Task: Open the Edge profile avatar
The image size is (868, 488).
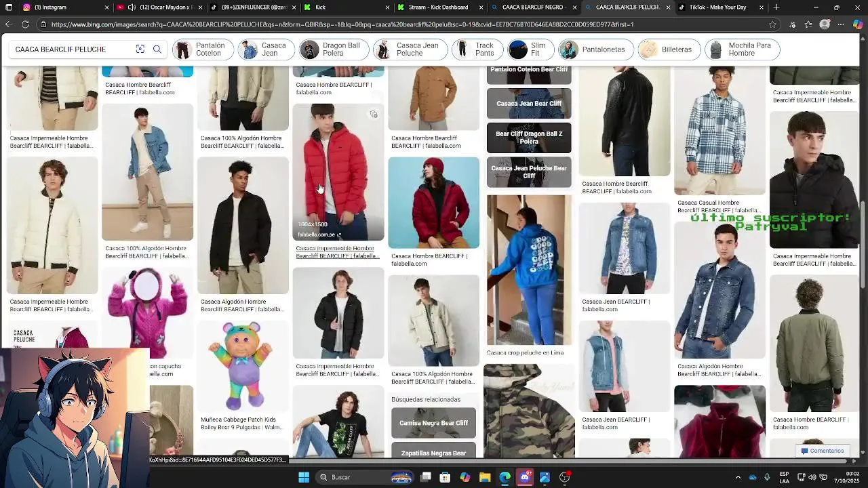Action: click(825, 24)
